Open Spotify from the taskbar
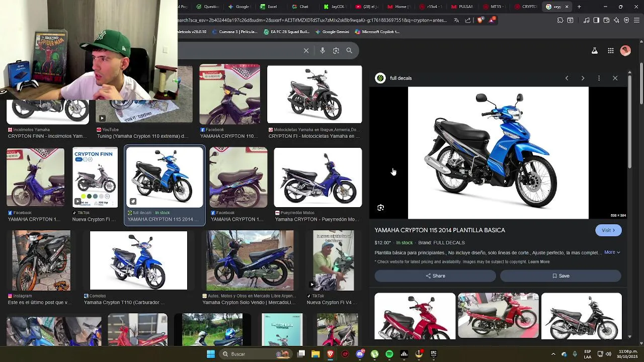Image resolution: width=644 pixels, height=362 pixels. point(389,354)
